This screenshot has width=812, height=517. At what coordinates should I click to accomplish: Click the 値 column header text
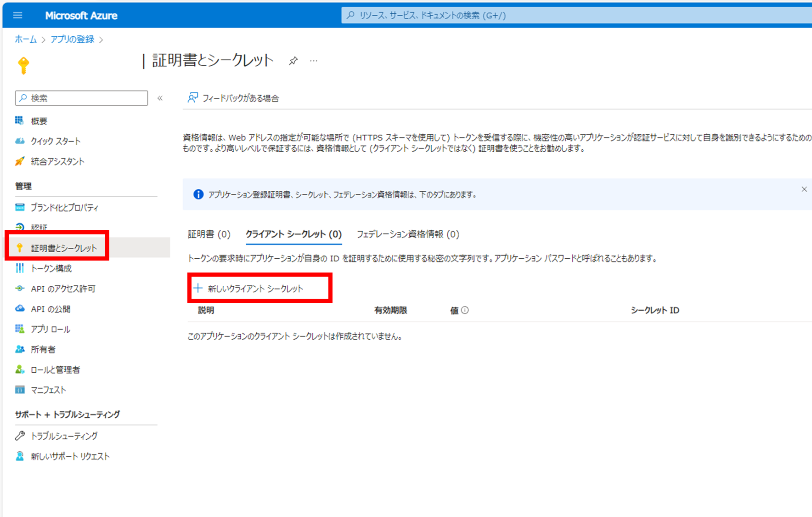click(454, 310)
